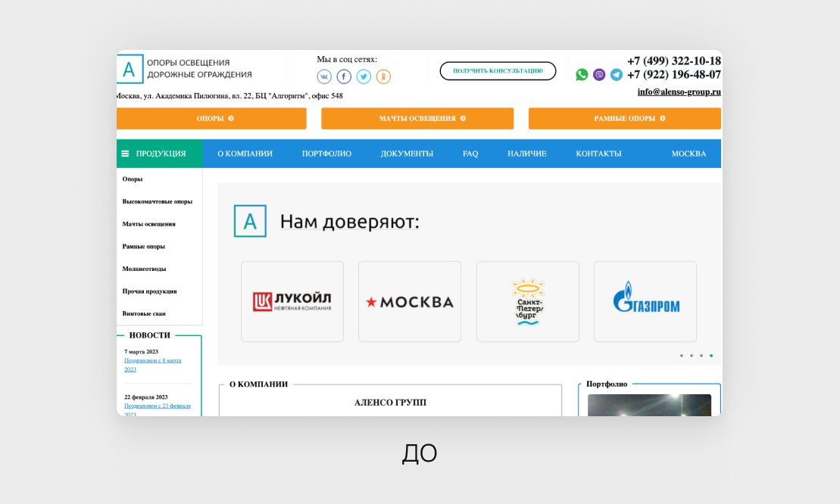Image resolution: width=840 pixels, height=504 pixels.
Task: Call the +7 (499) 322-10-18 number
Action: pyautogui.click(x=674, y=61)
